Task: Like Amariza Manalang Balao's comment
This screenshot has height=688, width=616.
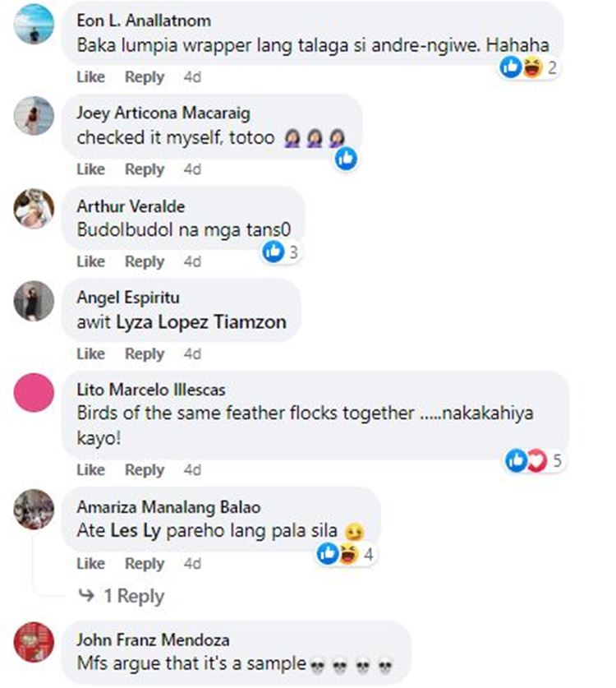Action: [90, 563]
